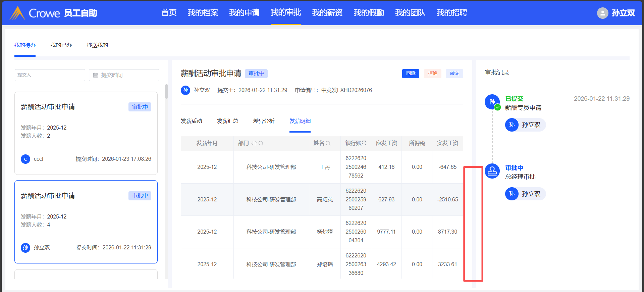This screenshot has height=292, width=644.
Task: Switch to the 我的已办 tab
Action: tap(61, 45)
